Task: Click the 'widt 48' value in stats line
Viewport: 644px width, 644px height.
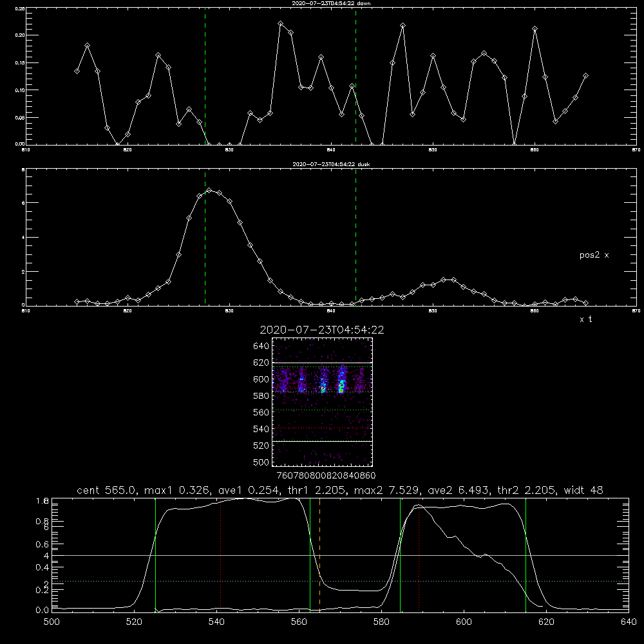Action: point(583,490)
